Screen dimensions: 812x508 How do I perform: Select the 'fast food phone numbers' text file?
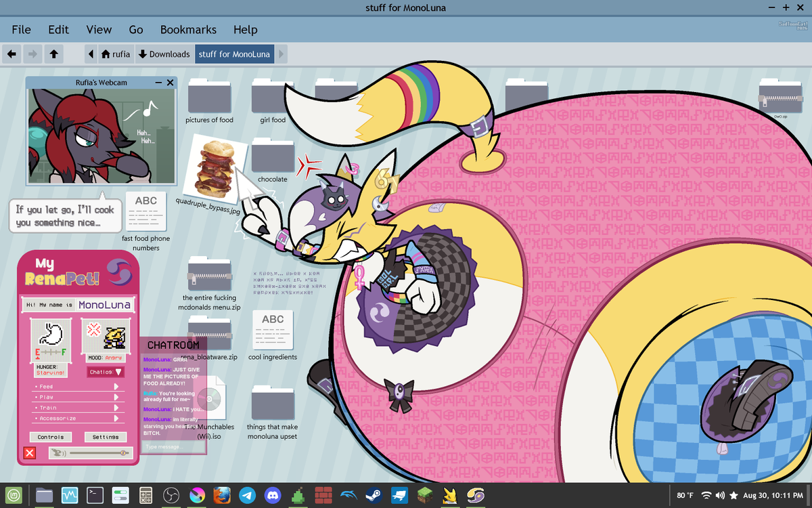(146, 222)
